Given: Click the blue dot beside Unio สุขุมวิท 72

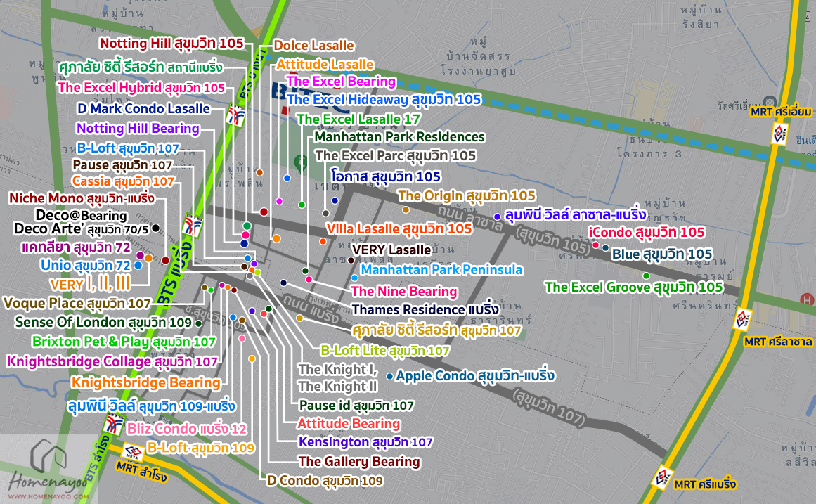Looking at the screenshot, I should click(x=138, y=266).
